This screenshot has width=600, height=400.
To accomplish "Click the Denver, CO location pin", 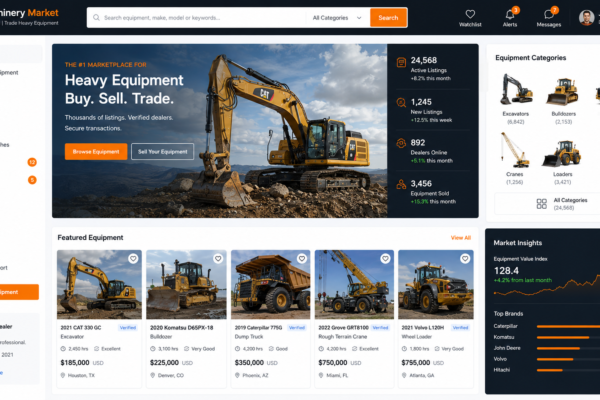I will tap(152, 376).
